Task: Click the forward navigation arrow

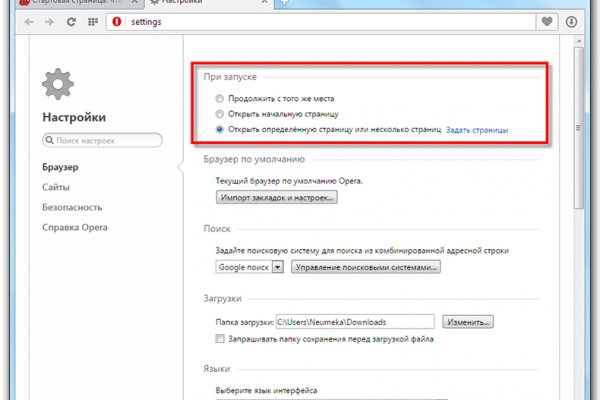Action: click(47, 21)
